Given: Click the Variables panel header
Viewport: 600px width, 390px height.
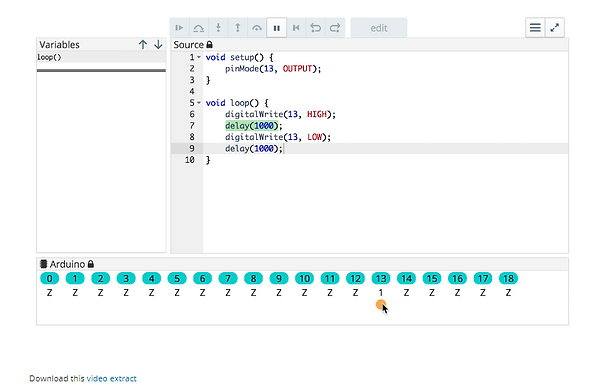Looking at the screenshot, I should point(101,45).
